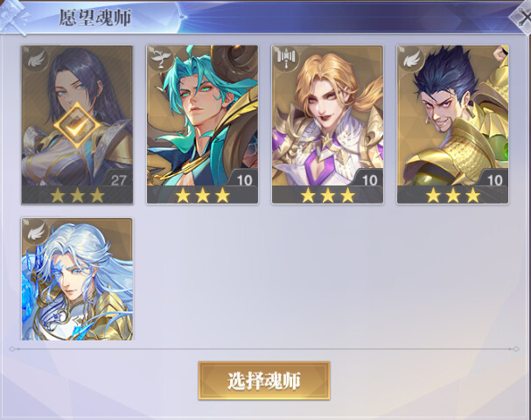This screenshot has height=420, width=531.
Task: Click wing class icon on silver-haired card
Action: point(36,232)
